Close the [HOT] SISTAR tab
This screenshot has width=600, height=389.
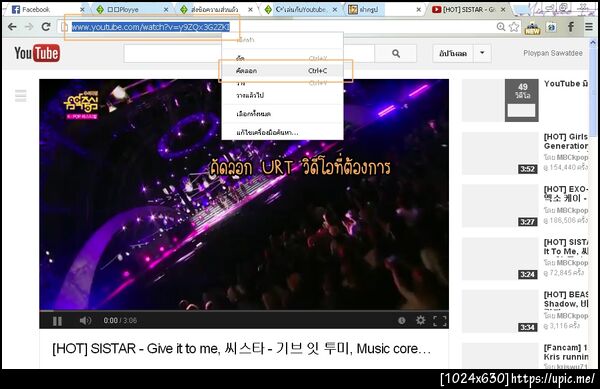click(503, 10)
